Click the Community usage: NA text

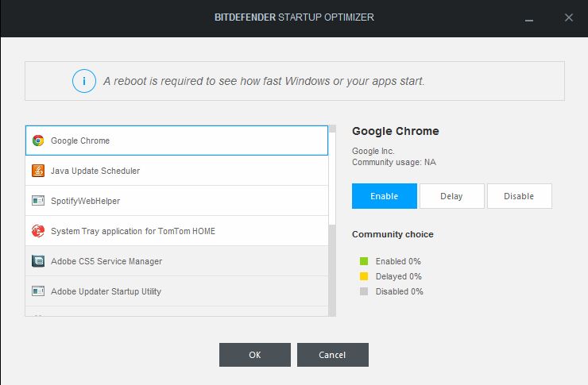point(394,162)
